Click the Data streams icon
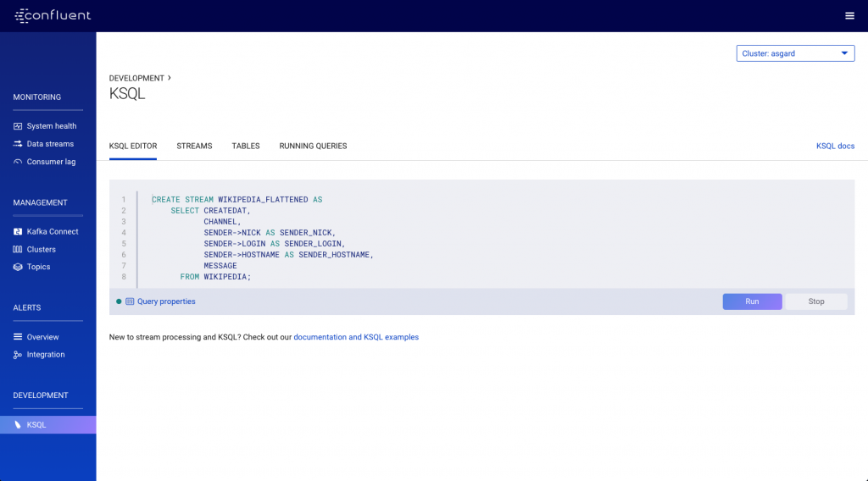 coord(18,144)
